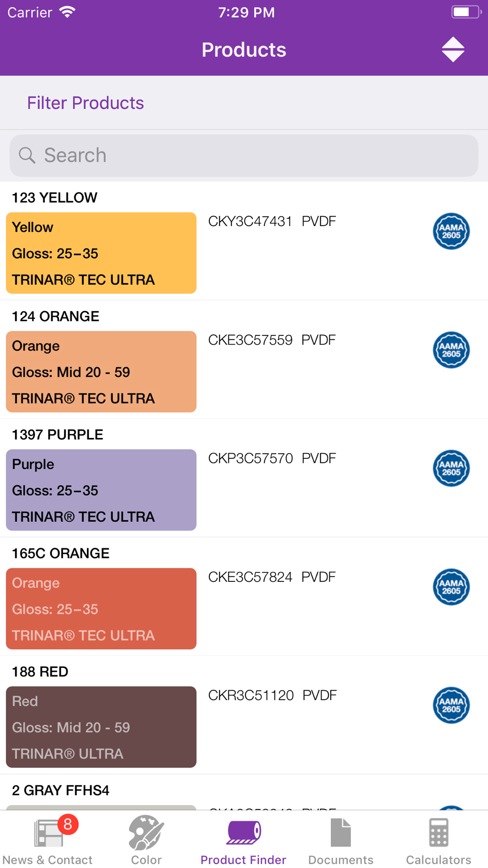Tap AAMA 2605 badge for 123 Yellow

[x=451, y=231]
